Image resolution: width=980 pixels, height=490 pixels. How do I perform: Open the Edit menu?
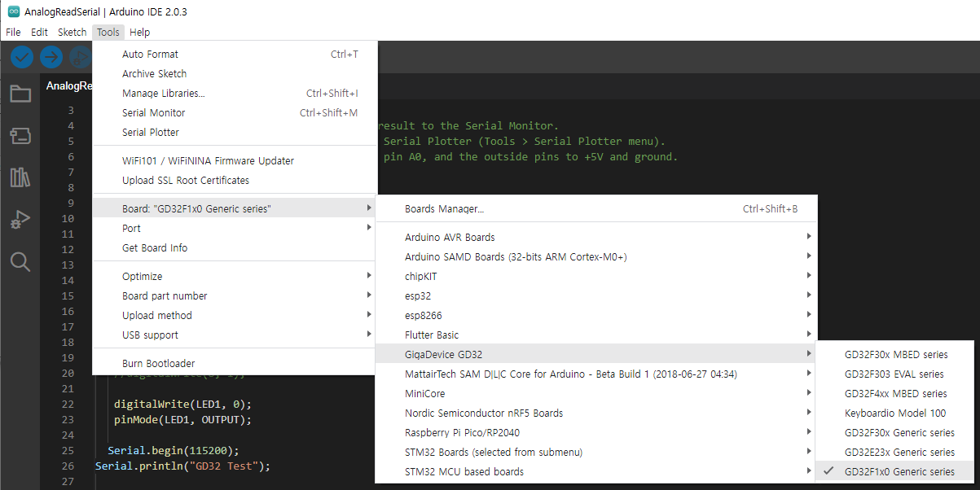39,33
